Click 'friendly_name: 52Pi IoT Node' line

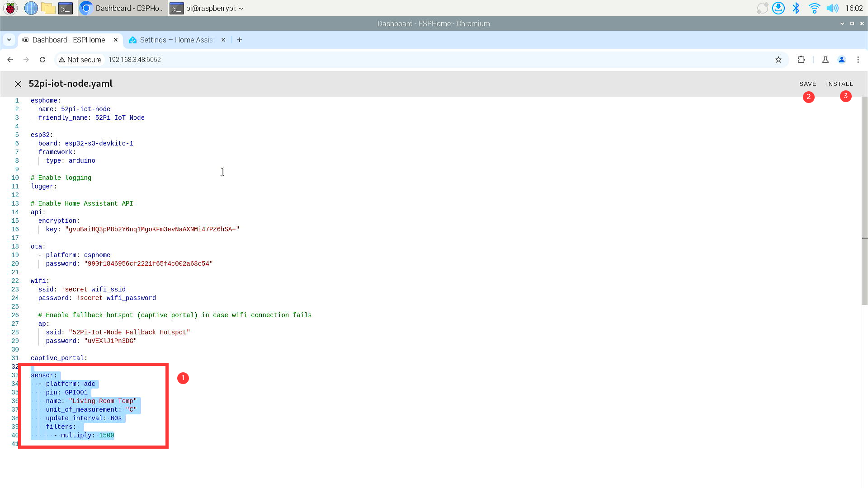(91, 118)
